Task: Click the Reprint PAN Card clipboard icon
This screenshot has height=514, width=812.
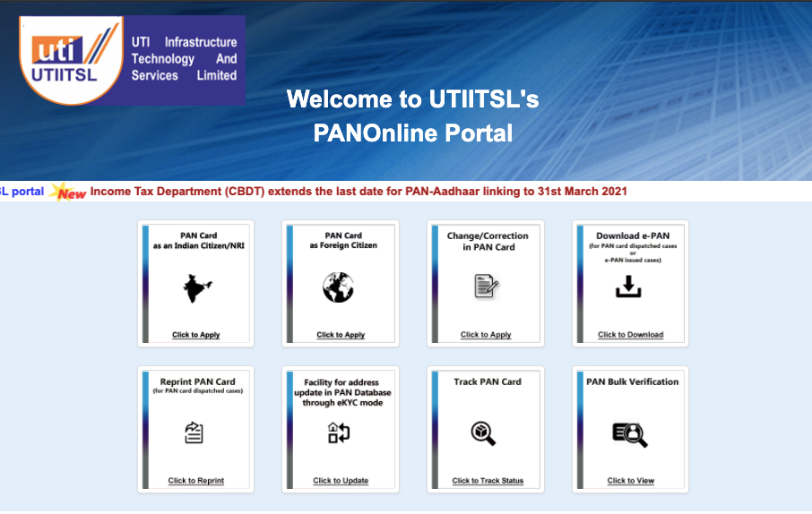Action: pyautogui.click(x=194, y=433)
